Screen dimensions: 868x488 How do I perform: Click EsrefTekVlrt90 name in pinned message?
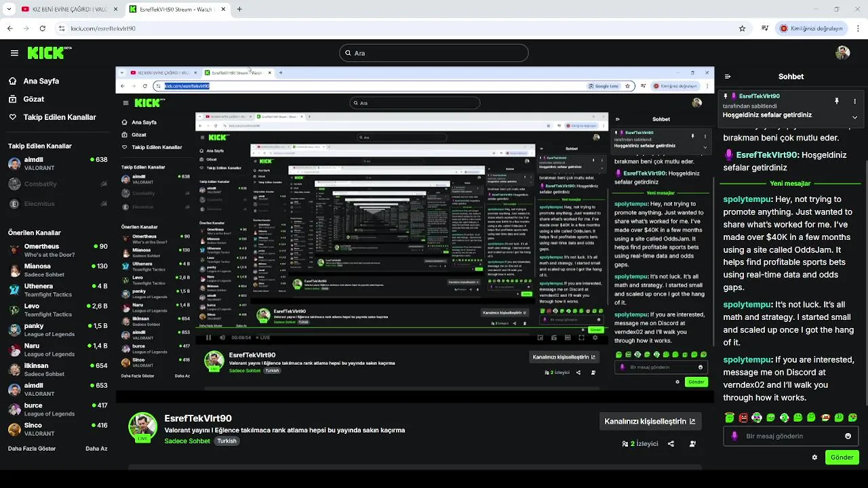[x=759, y=96]
